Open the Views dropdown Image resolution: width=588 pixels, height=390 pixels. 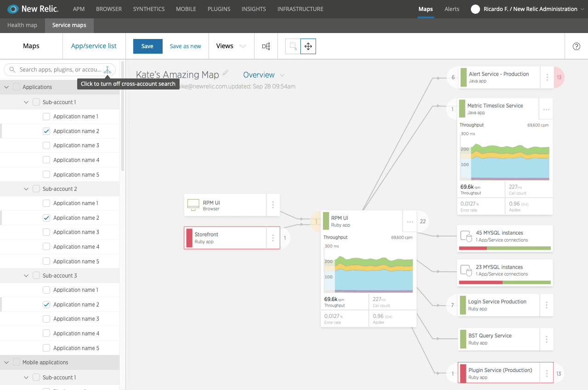tap(229, 46)
